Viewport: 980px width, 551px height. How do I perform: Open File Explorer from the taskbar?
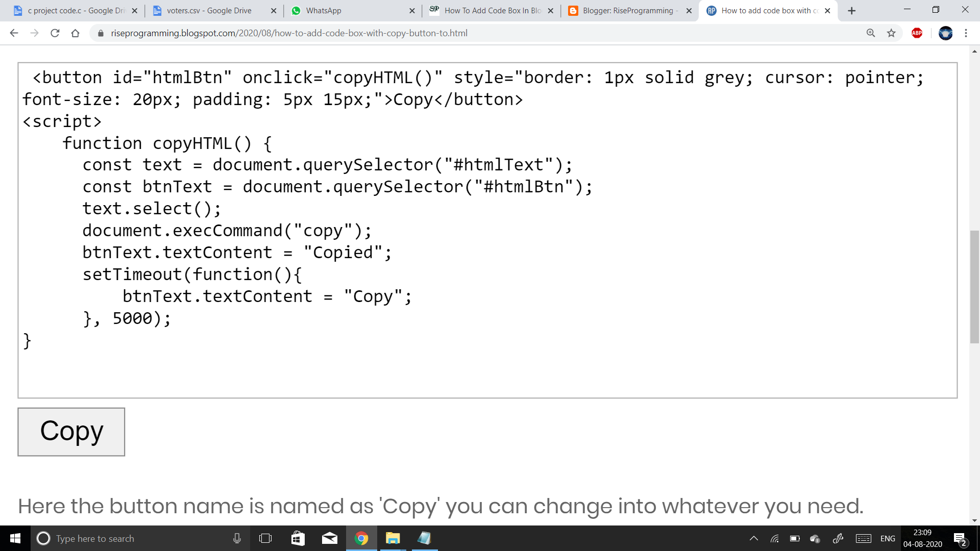pos(392,538)
